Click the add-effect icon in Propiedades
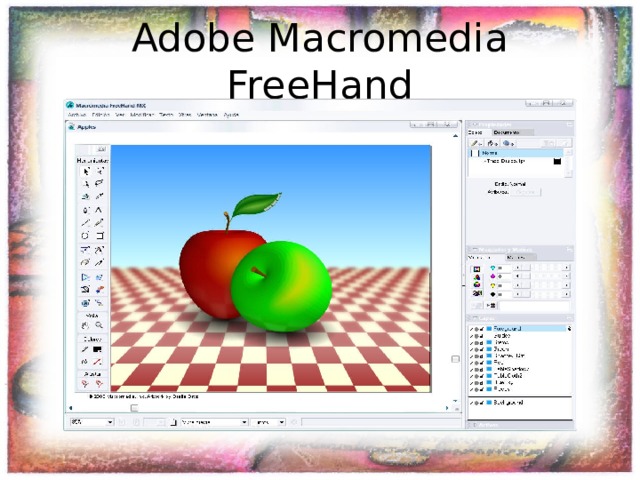The height and width of the screenshot is (480, 640). coord(508,143)
